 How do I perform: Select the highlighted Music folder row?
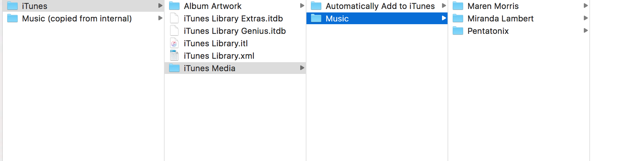coord(377,18)
